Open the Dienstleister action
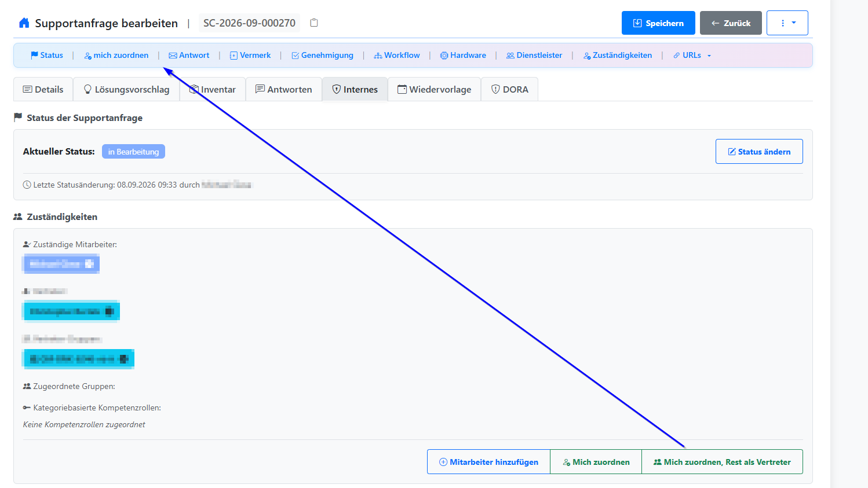Viewport: 868px width, 488px height. [x=534, y=56]
